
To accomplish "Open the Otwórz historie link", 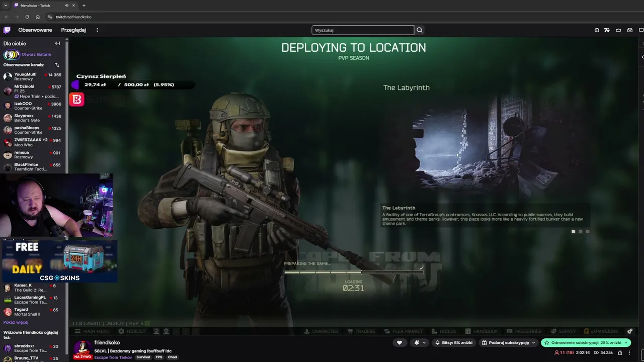I will pos(36,54).
